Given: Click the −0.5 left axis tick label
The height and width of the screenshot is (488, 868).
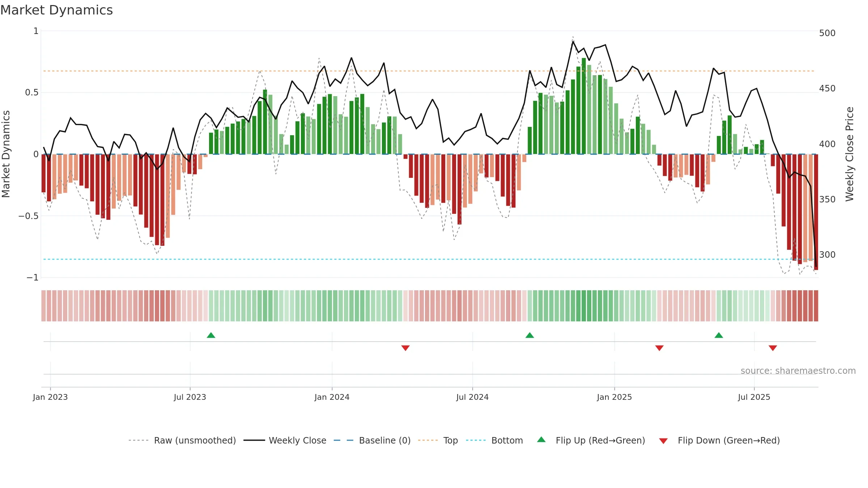Looking at the screenshot, I should [x=28, y=216].
